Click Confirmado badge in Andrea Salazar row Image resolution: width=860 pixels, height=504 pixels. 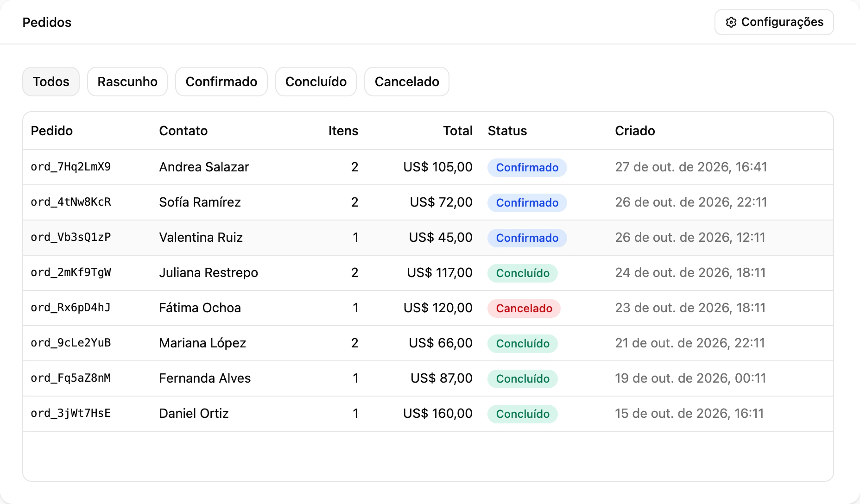pos(527,167)
